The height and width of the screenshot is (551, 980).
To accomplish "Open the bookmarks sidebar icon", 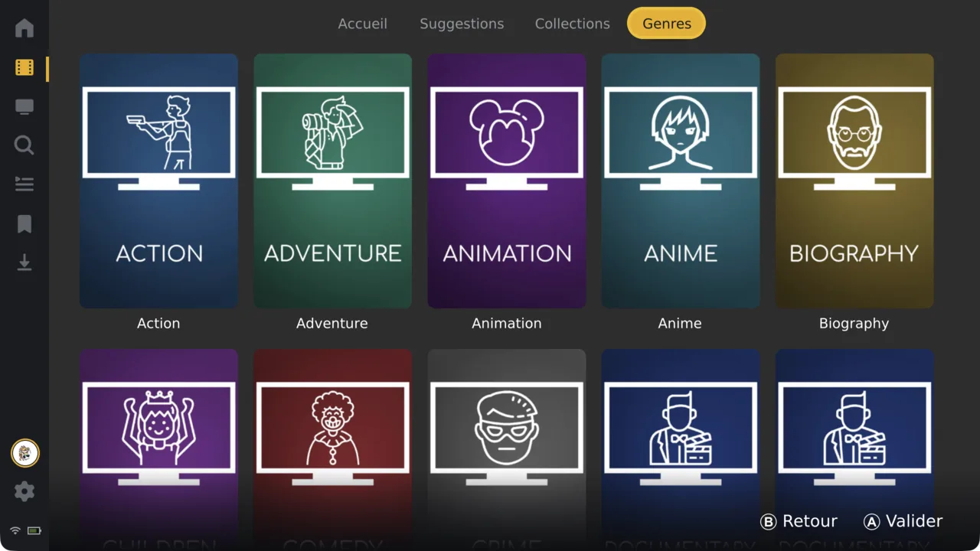I will [x=24, y=223].
